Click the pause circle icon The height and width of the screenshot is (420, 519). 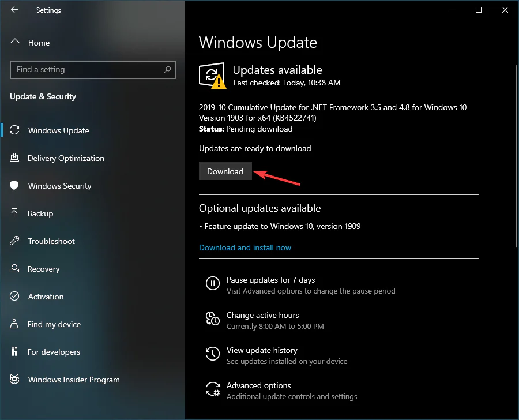pos(212,283)
